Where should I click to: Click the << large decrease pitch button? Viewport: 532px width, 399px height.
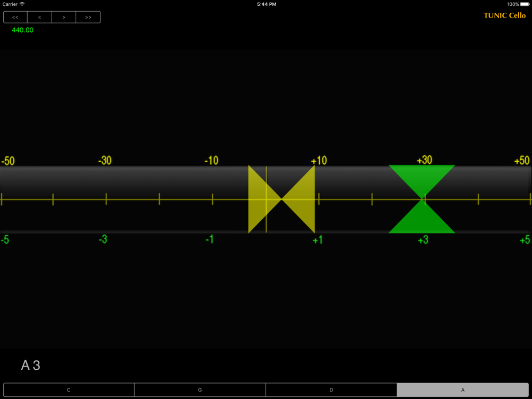pos(15,18)
